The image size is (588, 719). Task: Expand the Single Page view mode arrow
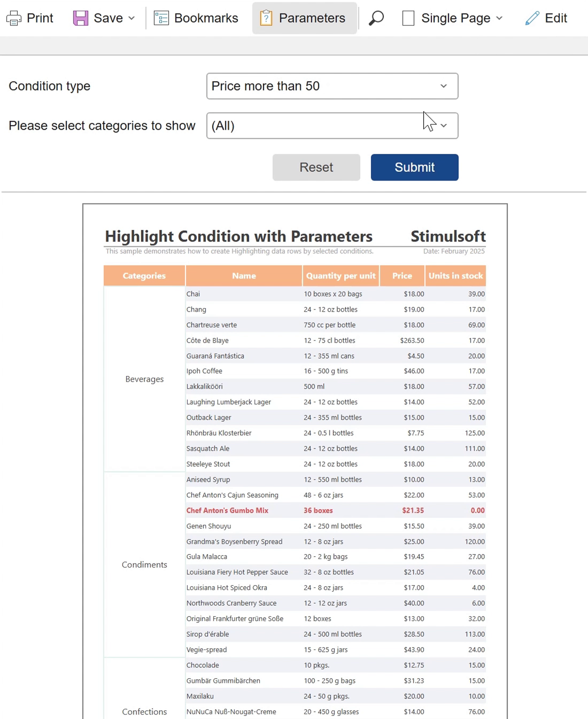point(499,18)
